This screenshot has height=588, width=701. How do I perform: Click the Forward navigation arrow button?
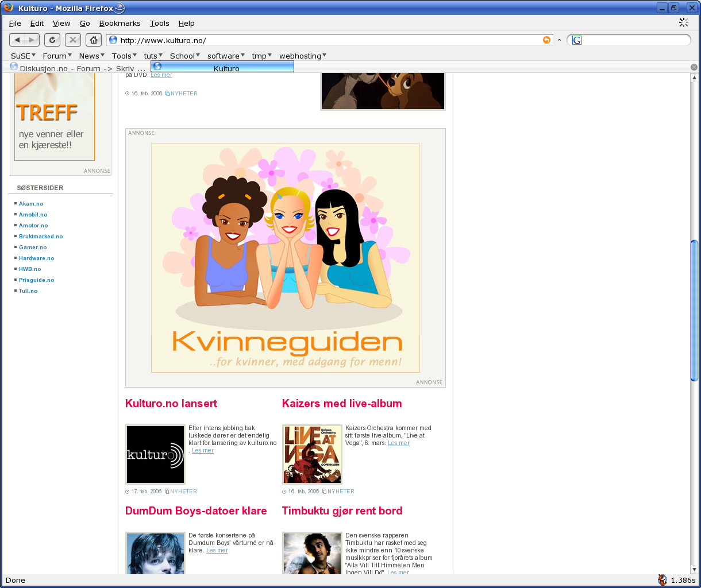point(32,40)
